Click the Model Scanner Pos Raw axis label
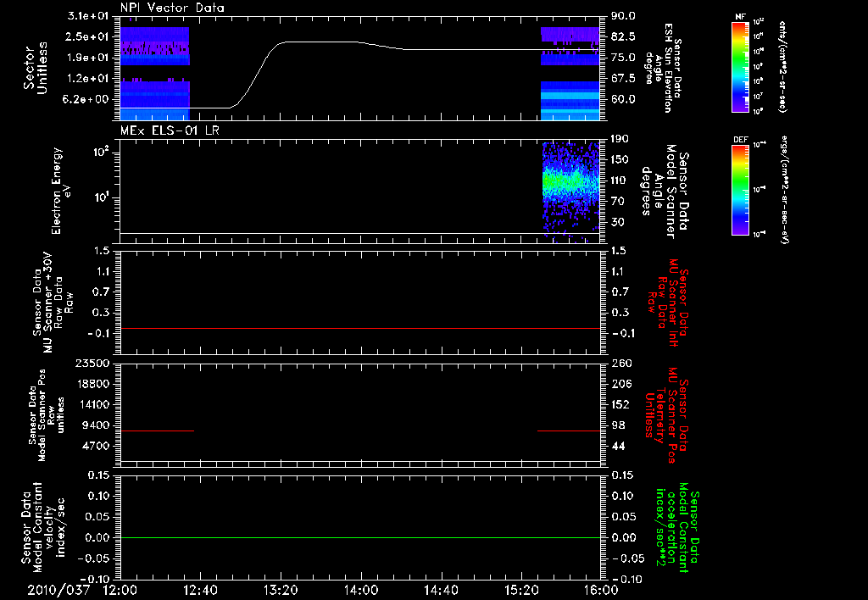 pyautogui.click(x=47, y=416)
